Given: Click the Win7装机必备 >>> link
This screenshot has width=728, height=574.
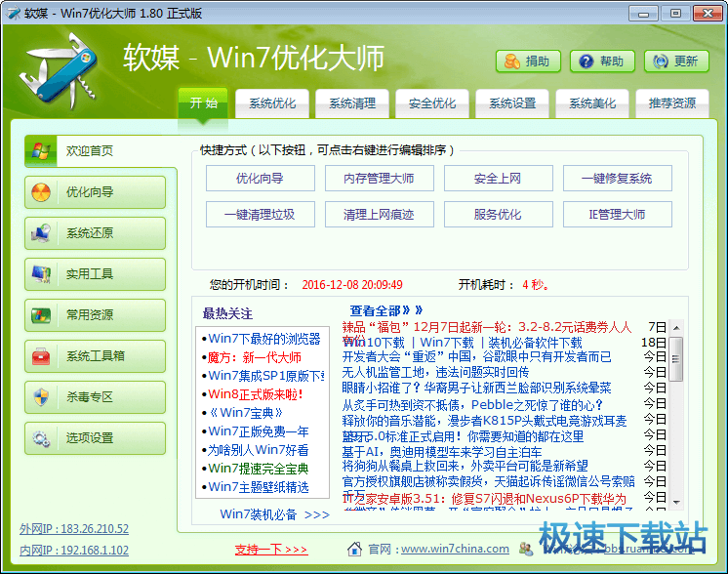Looking at the screenshot, I should pyautogui.click(x=274, y=514).
